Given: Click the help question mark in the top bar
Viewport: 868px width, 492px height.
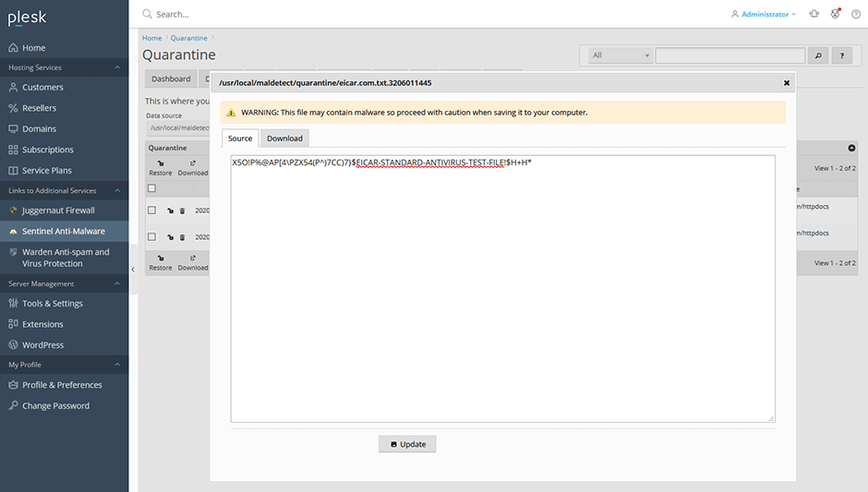Looking at the screenshot, I should point(856,14).
